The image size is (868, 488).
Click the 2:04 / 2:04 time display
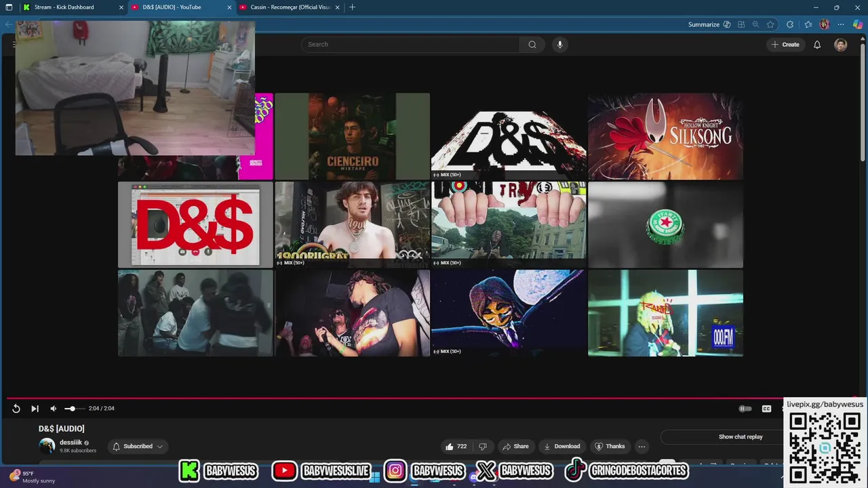click(x=102, y=409)
